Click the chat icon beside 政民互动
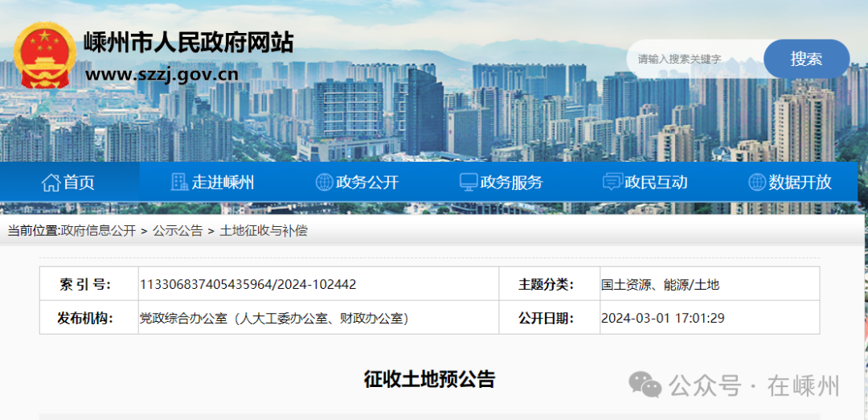Image resolution: width=868 pixels, height=420 pixels. (x=612, y=182)
